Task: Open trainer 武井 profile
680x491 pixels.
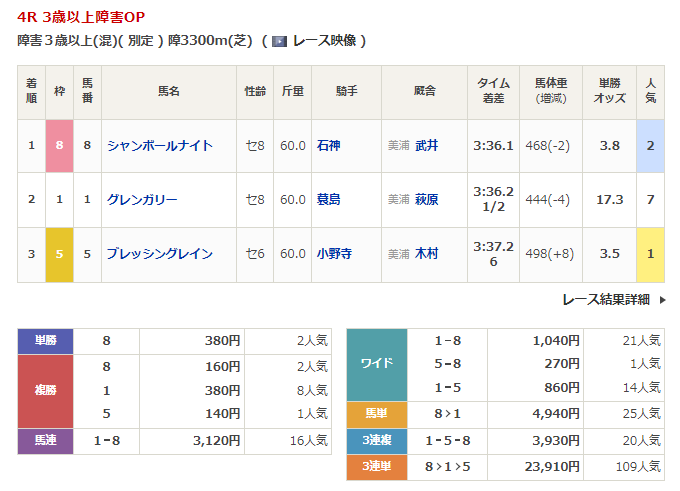Action: pos(427,146)
